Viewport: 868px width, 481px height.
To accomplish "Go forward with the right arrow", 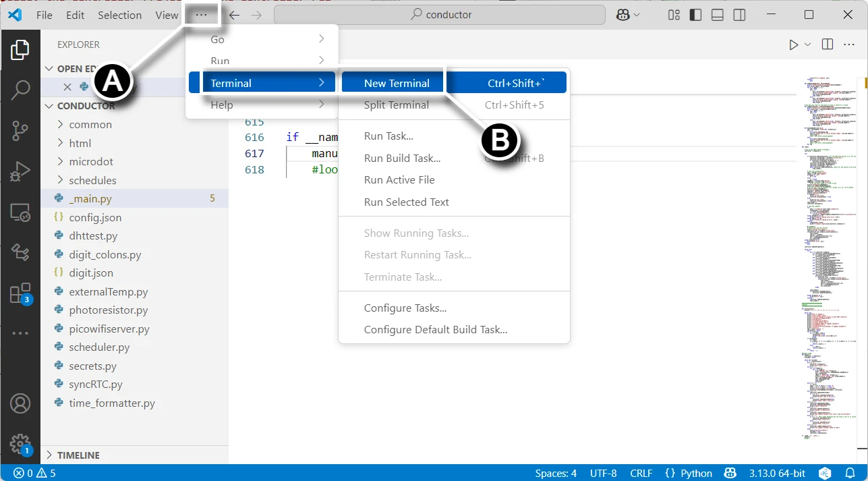I will point(256,15).
